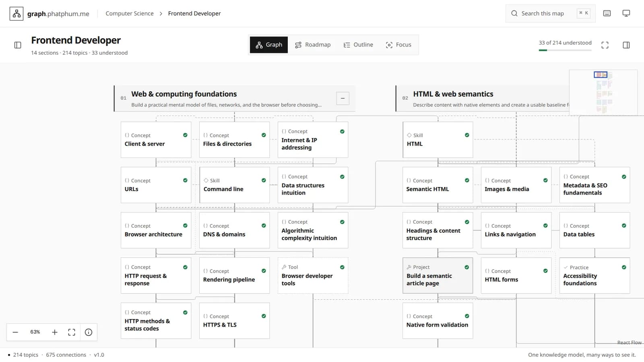Toggle understood check on Data tables

point(624,226)
